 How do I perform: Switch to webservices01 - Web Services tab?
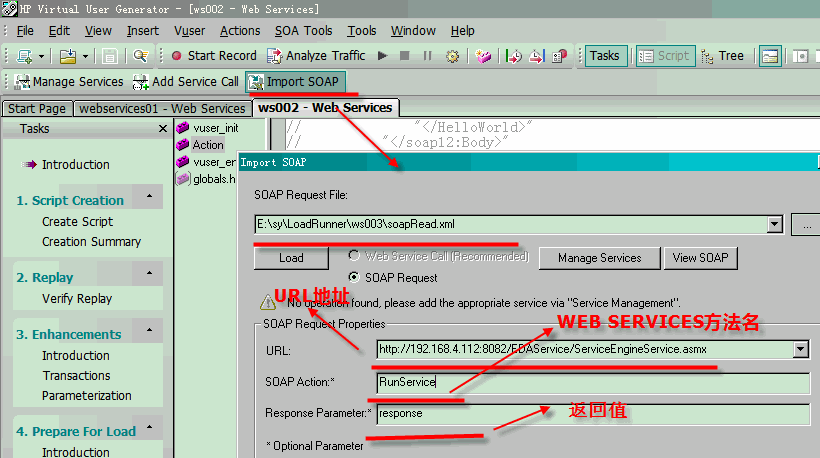[x=162, y=109]
